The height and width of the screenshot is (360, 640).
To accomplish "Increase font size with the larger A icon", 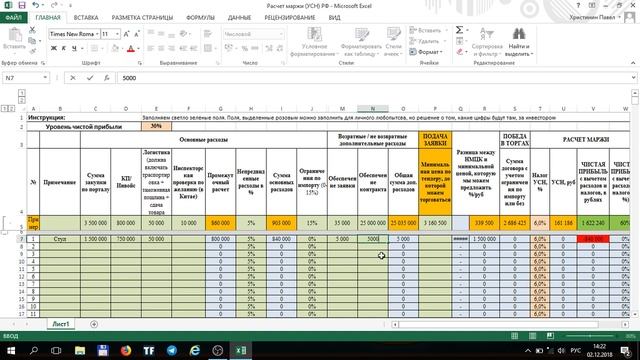I will coord(127,34).
